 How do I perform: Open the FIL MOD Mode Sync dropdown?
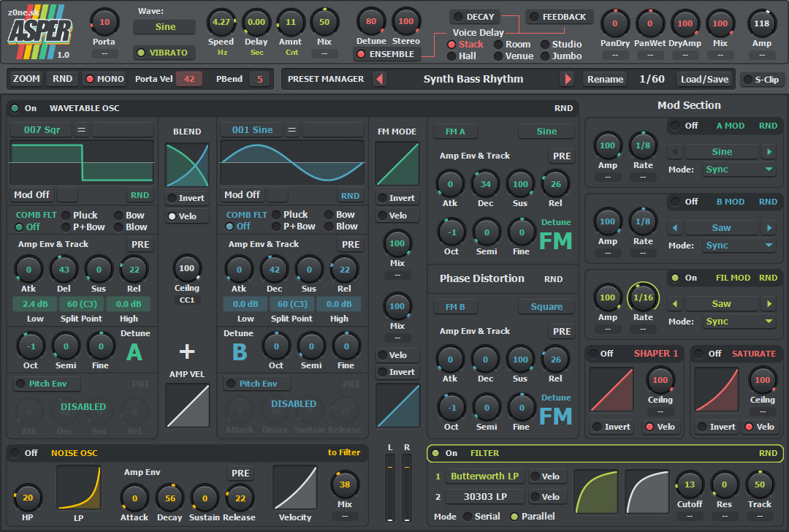739,322
